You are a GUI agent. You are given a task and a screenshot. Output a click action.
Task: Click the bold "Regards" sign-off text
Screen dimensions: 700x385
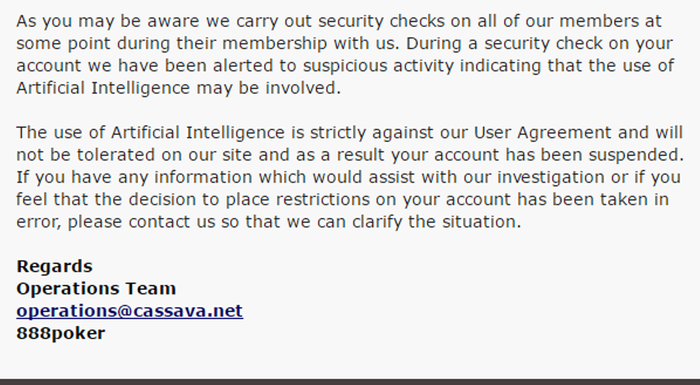(54, 267)
